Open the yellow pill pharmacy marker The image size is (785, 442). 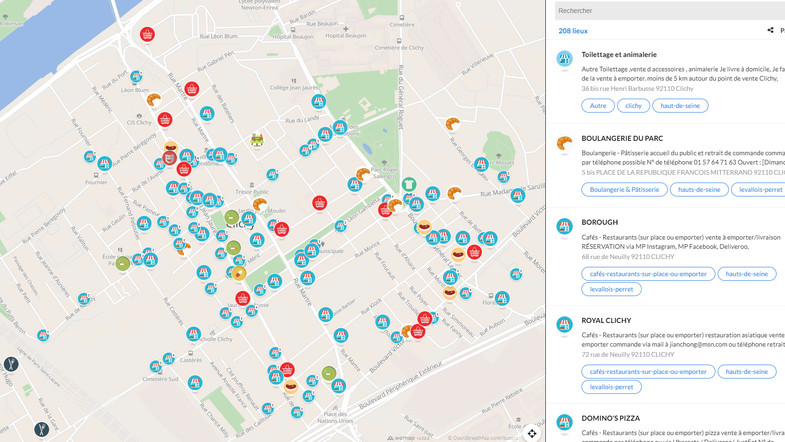pos(239,273)
